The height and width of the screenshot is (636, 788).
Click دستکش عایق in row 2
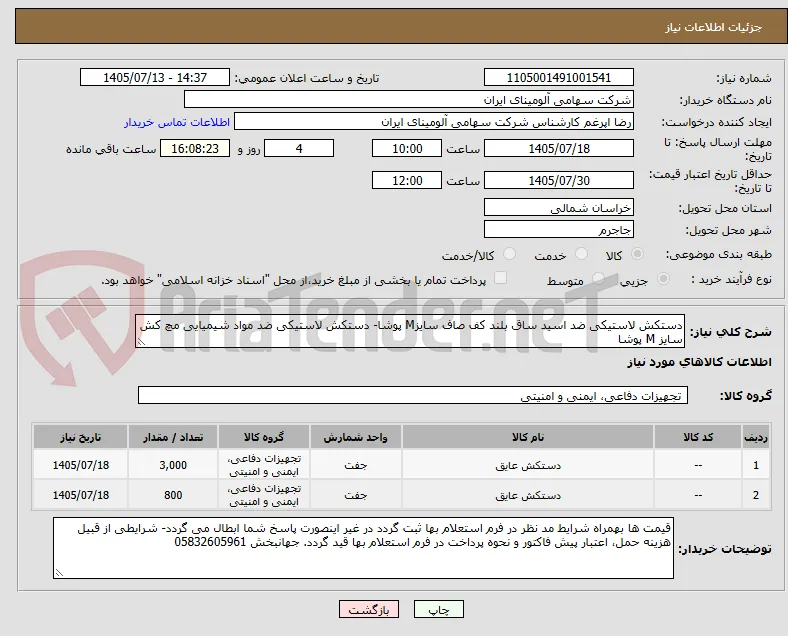coord(528,496)
